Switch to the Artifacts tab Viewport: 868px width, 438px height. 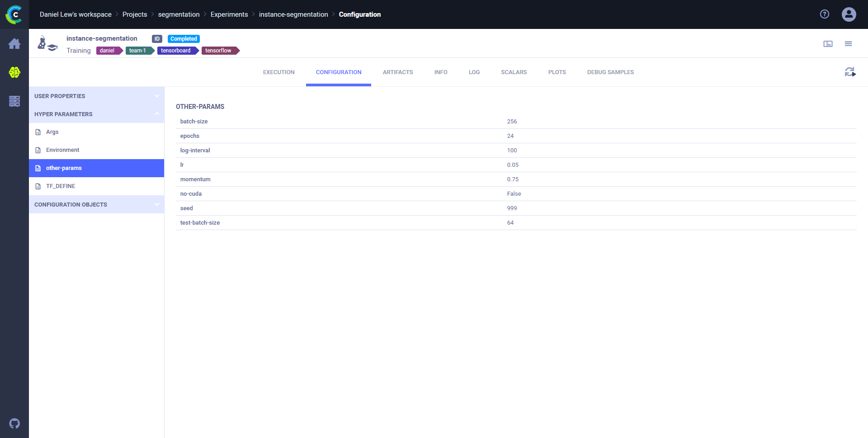(x=397, y=72)
